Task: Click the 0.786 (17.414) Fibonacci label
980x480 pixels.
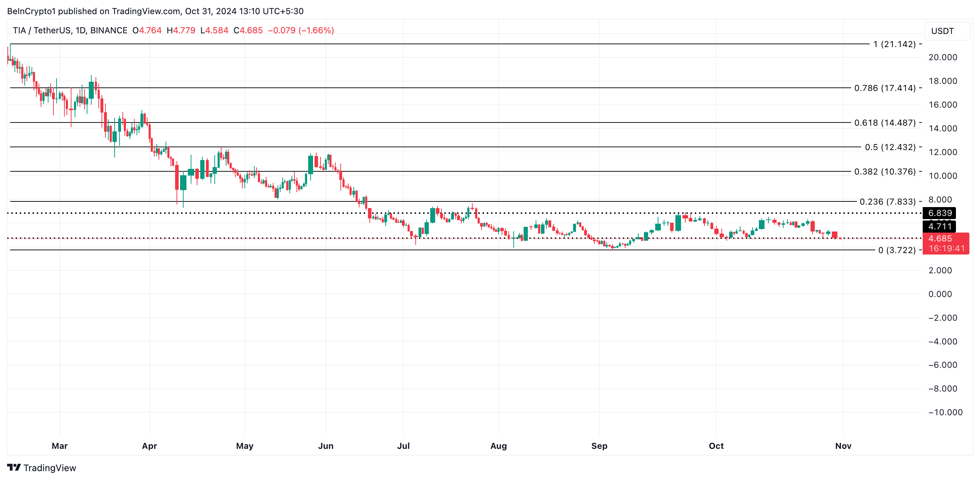Action: pyautogui.click(x=884, y=88)
